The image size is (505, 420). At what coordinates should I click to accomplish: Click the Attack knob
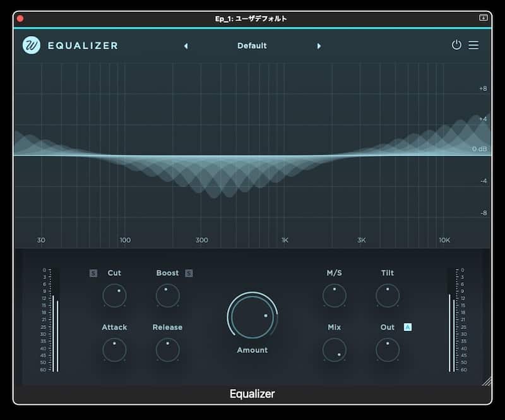tap(114, 350)
